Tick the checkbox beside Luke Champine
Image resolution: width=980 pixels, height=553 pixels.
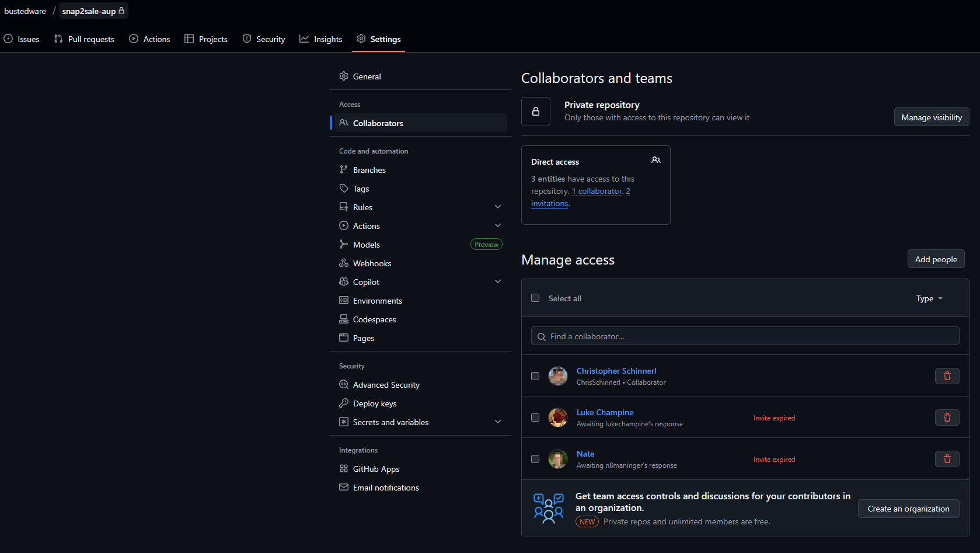coord(535,418)
